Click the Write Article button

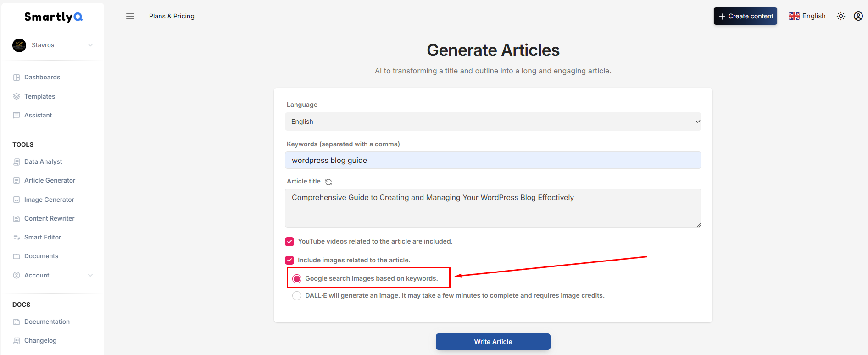coord(493,342)
